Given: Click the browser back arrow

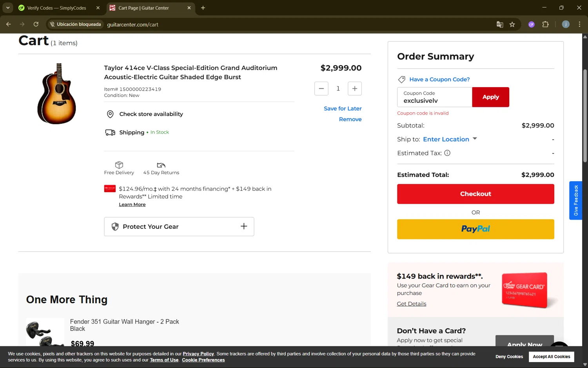Looking at the screenshot, I should coord(9,24).
